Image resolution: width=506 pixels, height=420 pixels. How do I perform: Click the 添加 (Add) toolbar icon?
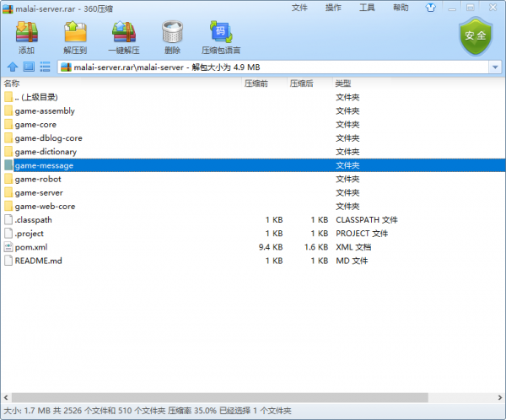[x=27, y=32]
